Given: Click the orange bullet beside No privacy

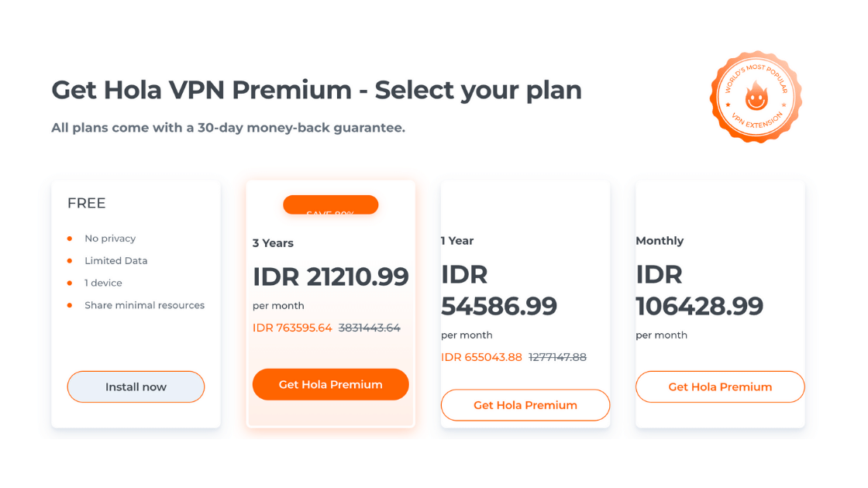Looking at the screenshot, I should point(70,239).
